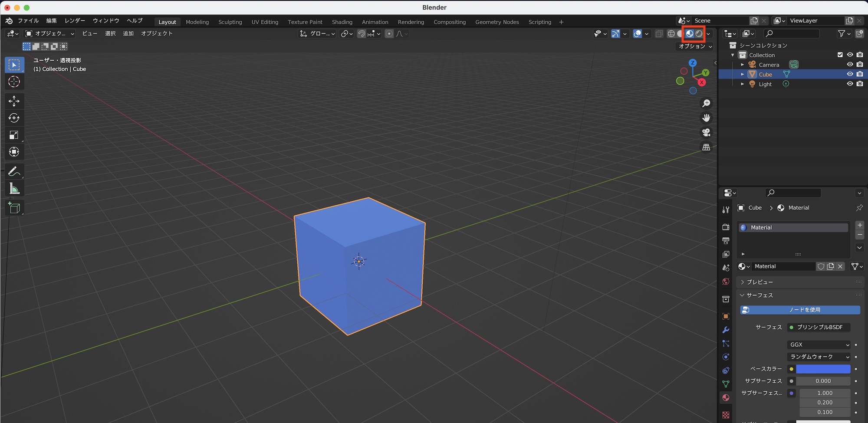Open the base color picker swatch
The height and width of the screenshot is (423, 868).
tap(822, 369)
